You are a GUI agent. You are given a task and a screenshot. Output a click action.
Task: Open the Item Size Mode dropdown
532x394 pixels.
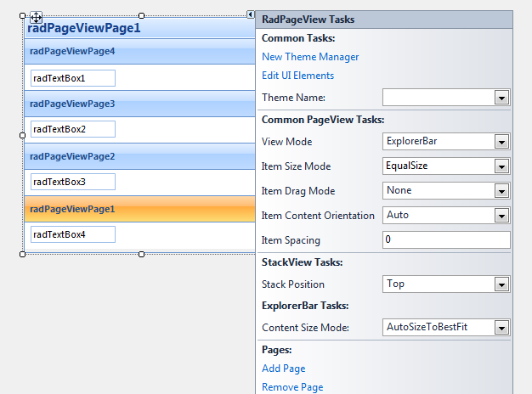click(x=501, y=166)
